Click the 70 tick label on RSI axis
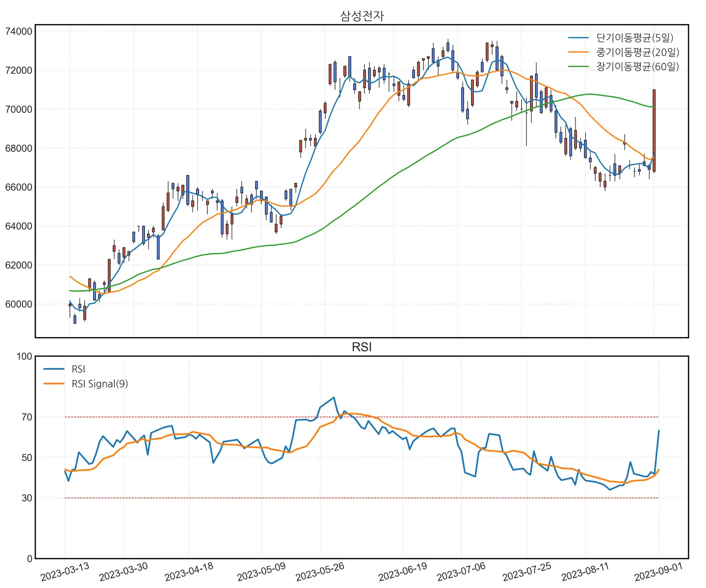The width and height of the screenshot is (706, 588). pyautogui.click(x=27, y=417)
